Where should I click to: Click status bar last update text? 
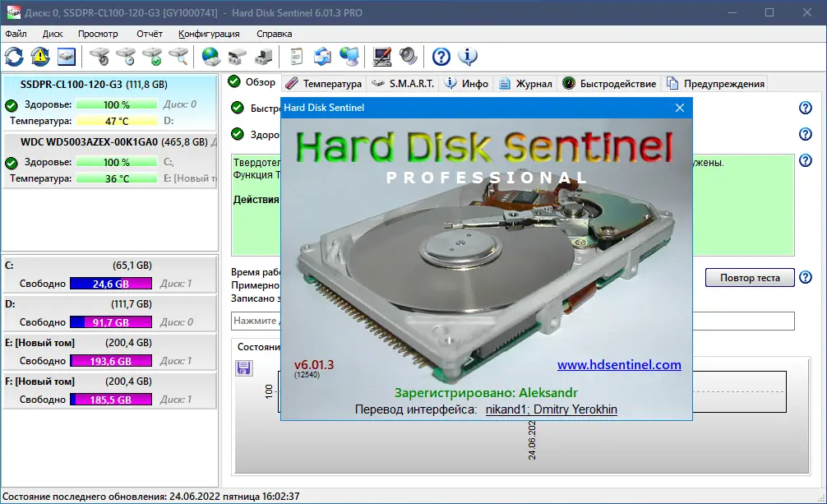[x=150, y=497]
